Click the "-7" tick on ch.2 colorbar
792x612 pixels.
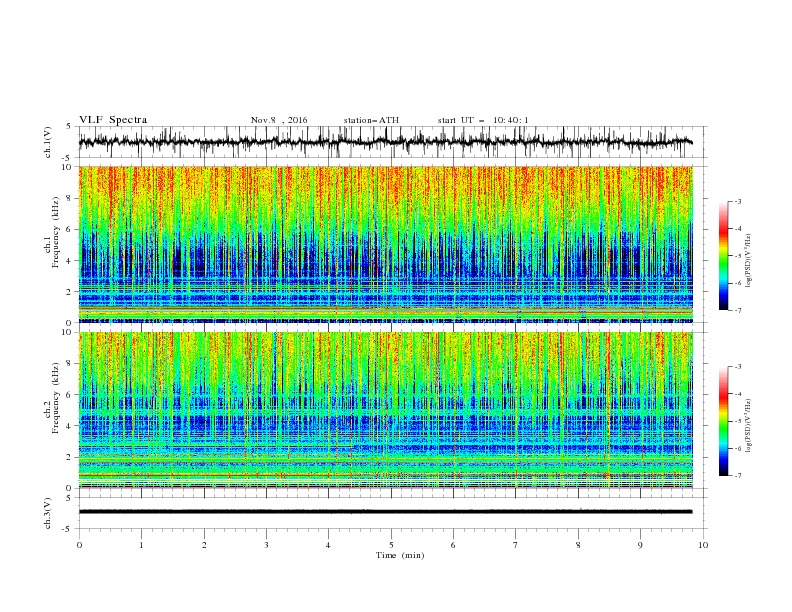pyautogui.click(x=737, y=476)
